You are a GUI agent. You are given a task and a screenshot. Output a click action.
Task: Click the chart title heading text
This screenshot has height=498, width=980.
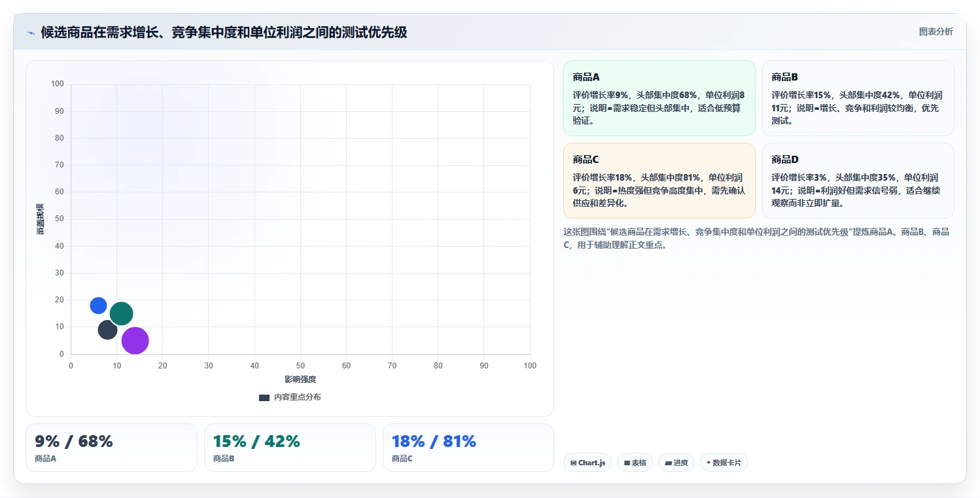tap(224, 32)
